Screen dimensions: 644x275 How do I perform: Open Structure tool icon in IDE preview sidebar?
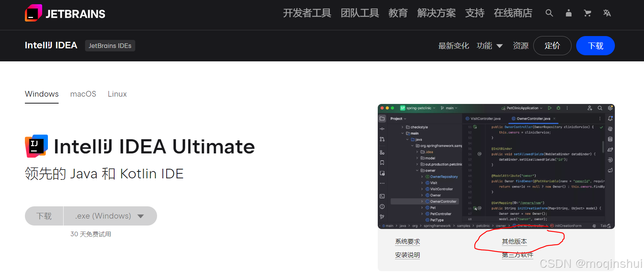click(382, 152)
